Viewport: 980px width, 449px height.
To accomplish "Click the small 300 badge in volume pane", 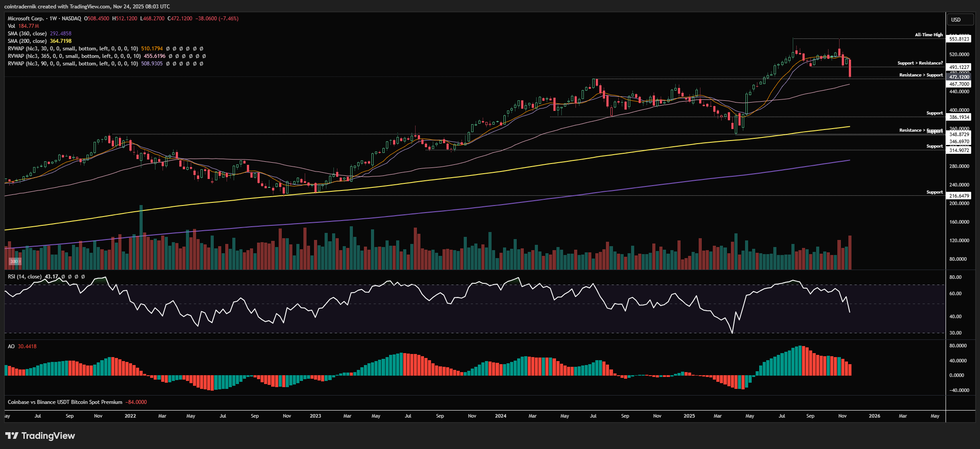I will tap(15, 262).
